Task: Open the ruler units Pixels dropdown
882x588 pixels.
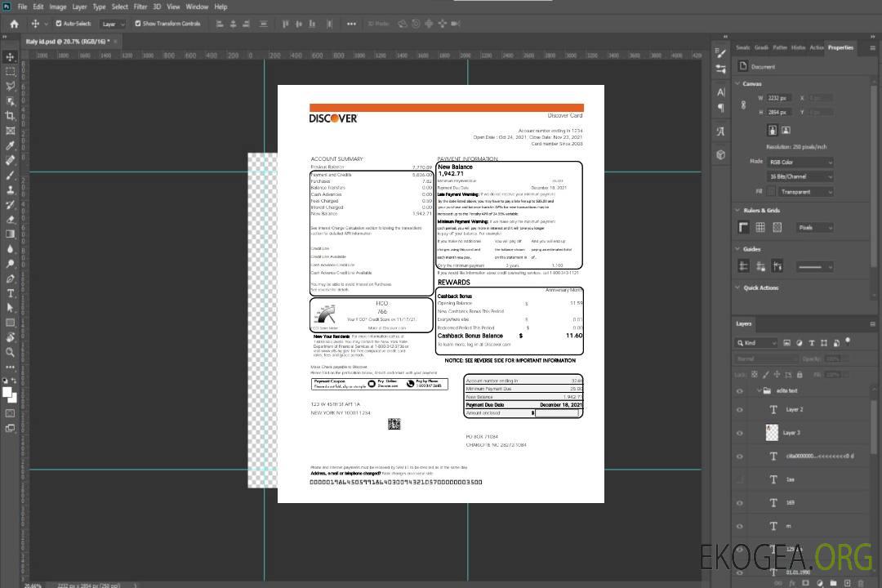Action: click(816, 227)
